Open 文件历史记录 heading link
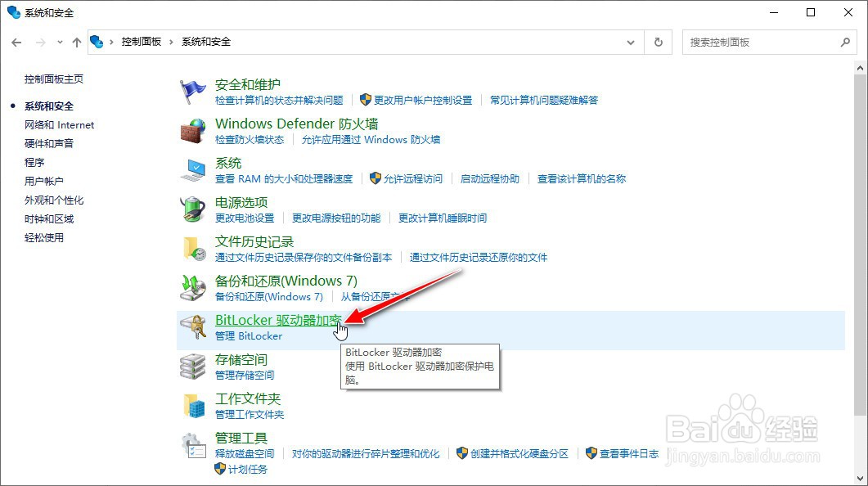 tap(254, 242)
